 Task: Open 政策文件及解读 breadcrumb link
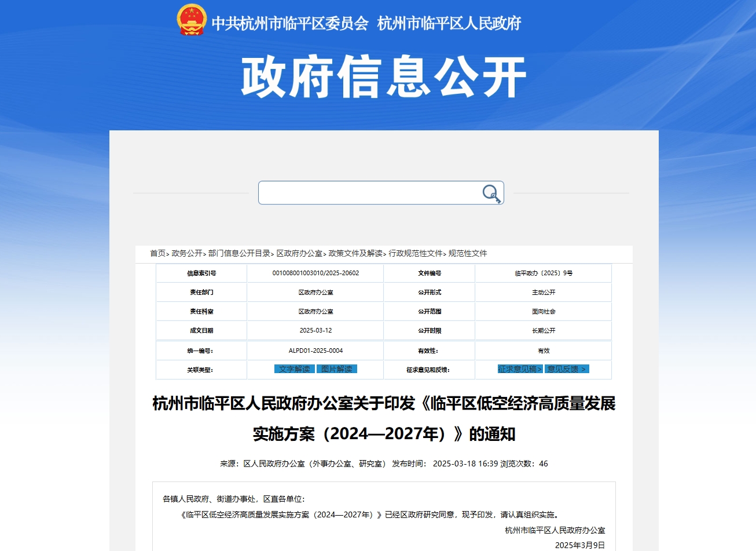(x=355, y=254)
